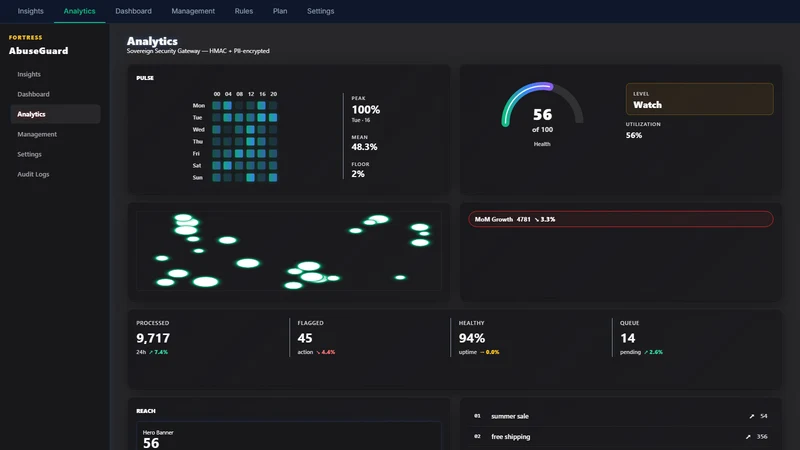This screenshot has width=800, height=450.
Task: Click the REACH panel title
Action: (x=146, y=411)
